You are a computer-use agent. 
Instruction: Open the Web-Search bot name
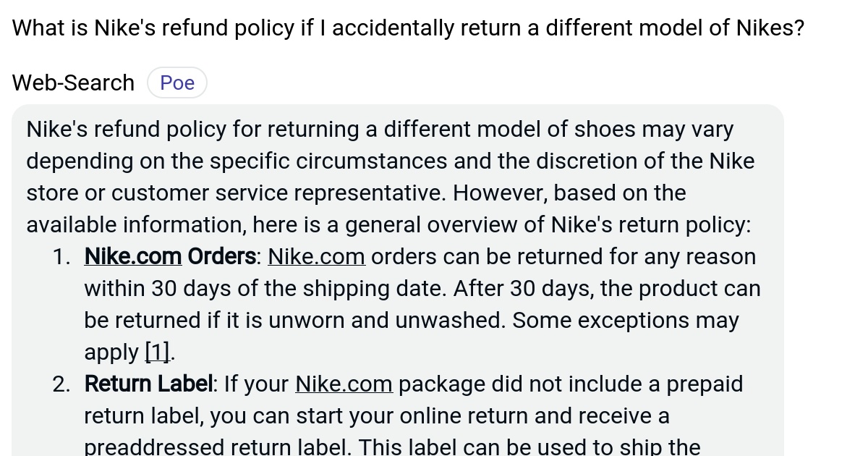(x=72, y=82)
